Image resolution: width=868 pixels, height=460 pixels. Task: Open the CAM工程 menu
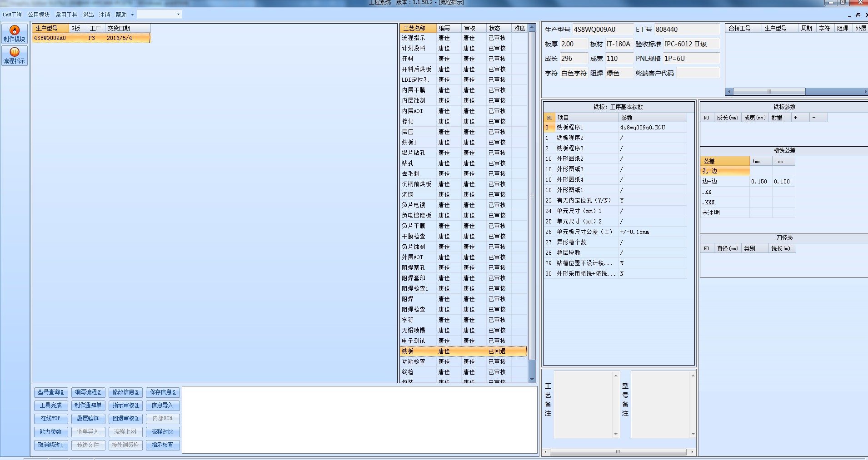coord(12,15)
